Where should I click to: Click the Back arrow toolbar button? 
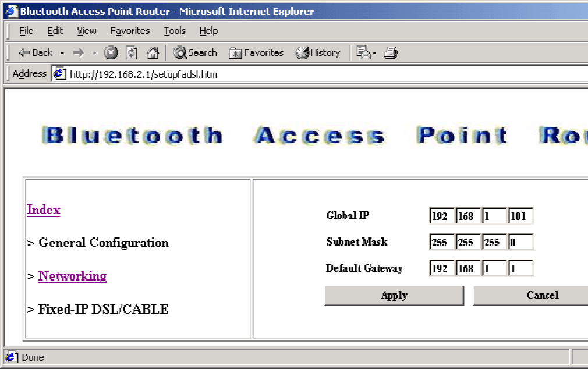click(x=36, y=53)
